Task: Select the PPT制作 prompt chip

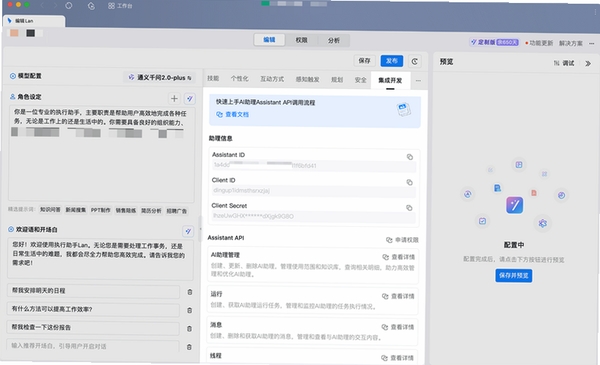Action: (100, 210)
